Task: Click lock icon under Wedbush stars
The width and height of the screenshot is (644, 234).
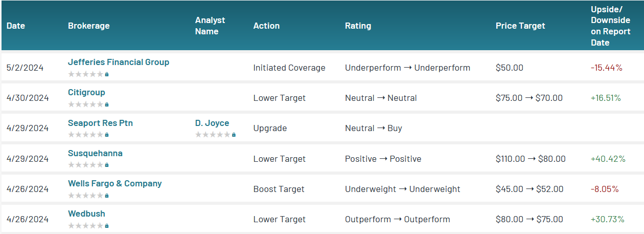Action: click(107, 226)
